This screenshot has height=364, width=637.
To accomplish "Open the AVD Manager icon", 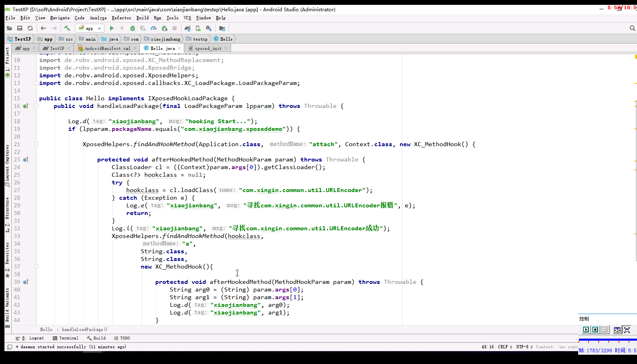I will pos(198,28).
